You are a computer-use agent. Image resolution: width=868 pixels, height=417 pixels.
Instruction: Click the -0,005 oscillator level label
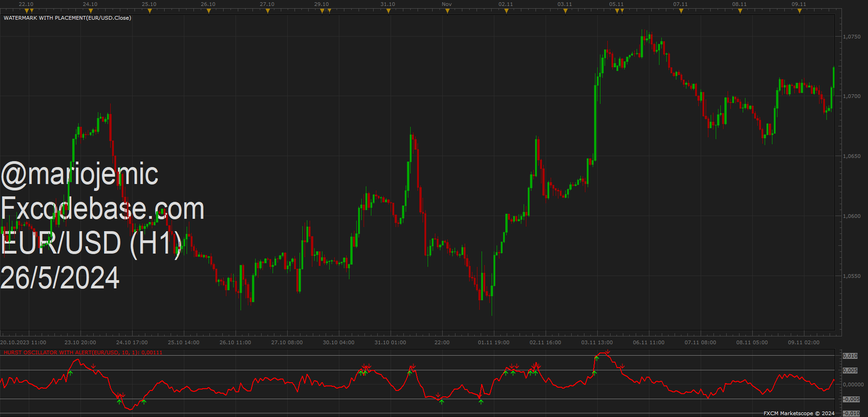click(x=852, y=399)
